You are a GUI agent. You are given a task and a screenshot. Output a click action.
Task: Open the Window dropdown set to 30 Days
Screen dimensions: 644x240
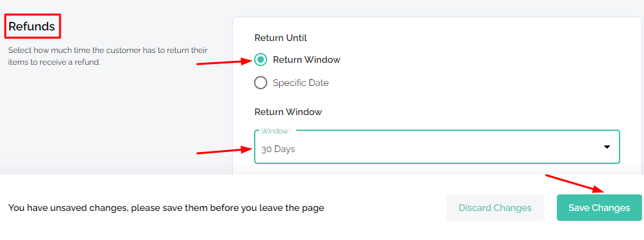tap(437, 147)
